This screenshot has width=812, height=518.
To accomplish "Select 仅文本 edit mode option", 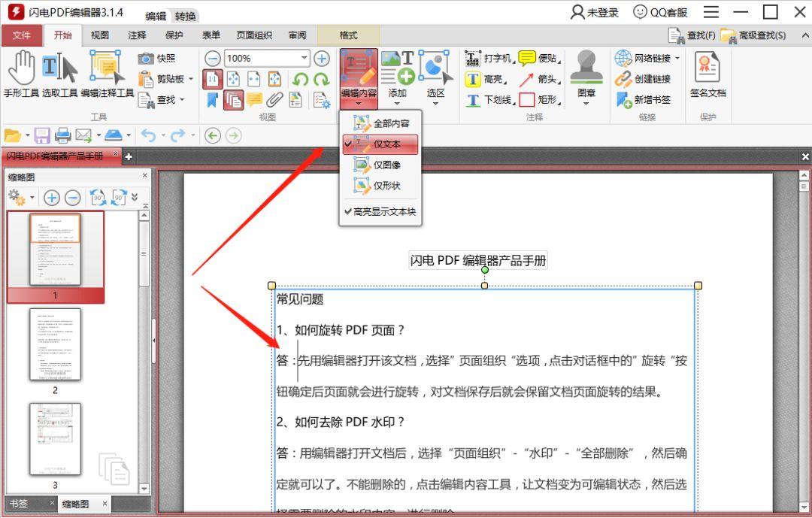I will point(380,144).
